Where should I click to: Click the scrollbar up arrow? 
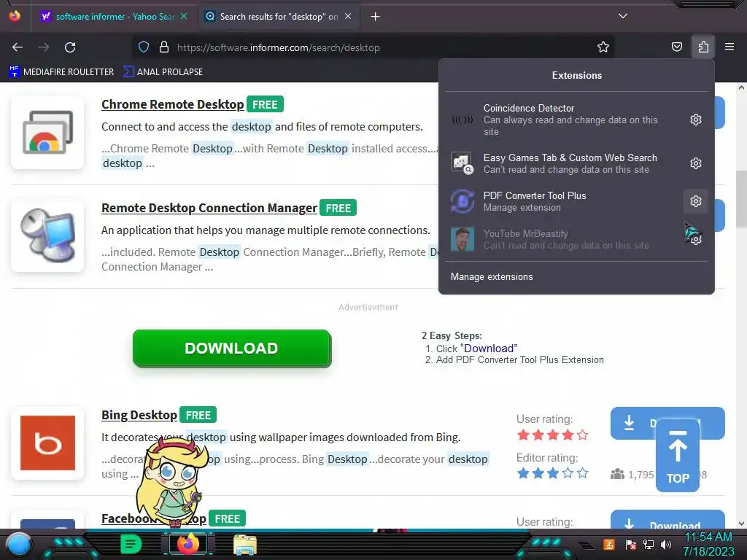pos(741,87)
